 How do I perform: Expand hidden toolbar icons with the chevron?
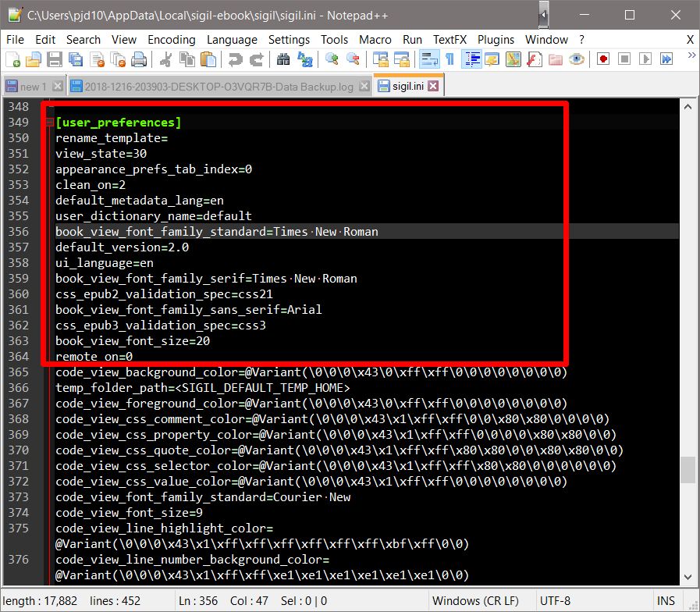coord(691,55)
